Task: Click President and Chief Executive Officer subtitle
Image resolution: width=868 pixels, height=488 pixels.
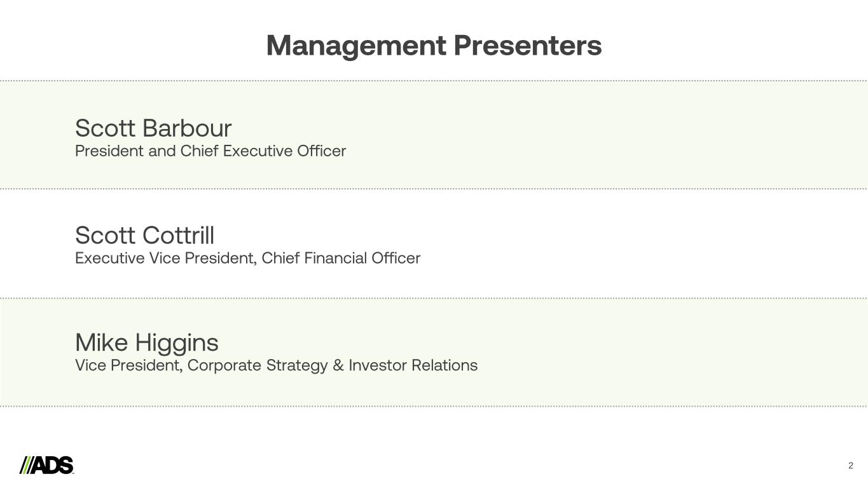Action: click(x=210, y=151)
